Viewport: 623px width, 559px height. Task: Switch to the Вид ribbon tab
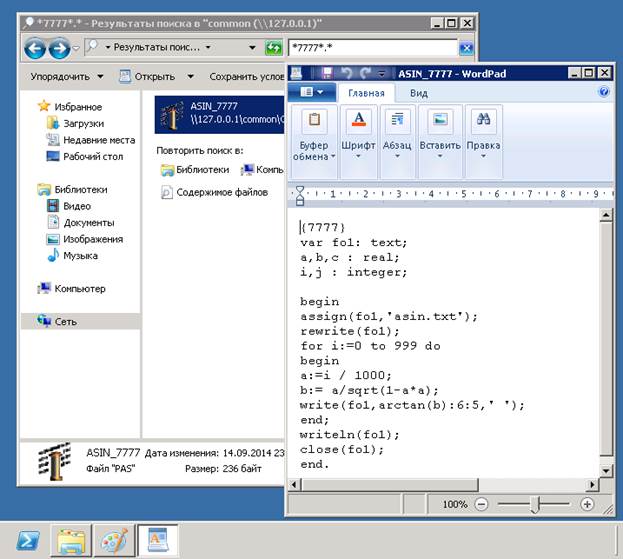point(419,93)
